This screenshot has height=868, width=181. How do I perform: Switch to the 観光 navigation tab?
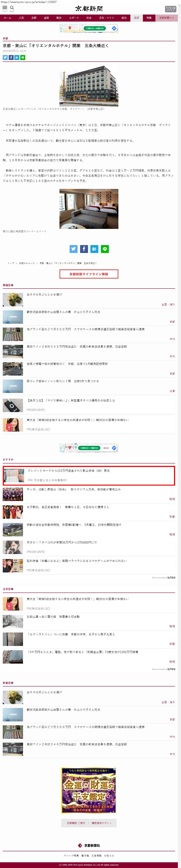[59, 18]
